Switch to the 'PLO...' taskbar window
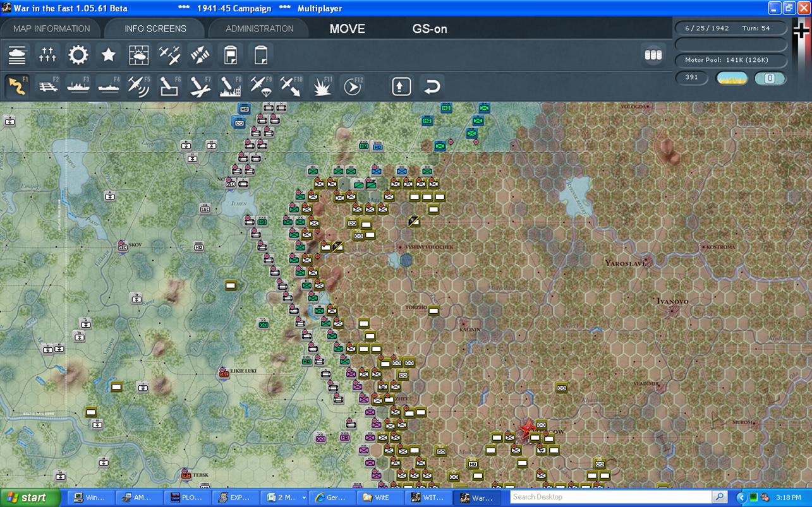 click(187, 498)
